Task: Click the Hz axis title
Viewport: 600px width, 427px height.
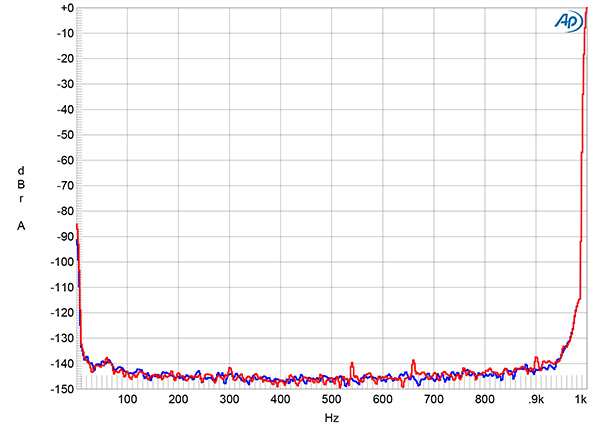Action: tap(329, 416)
